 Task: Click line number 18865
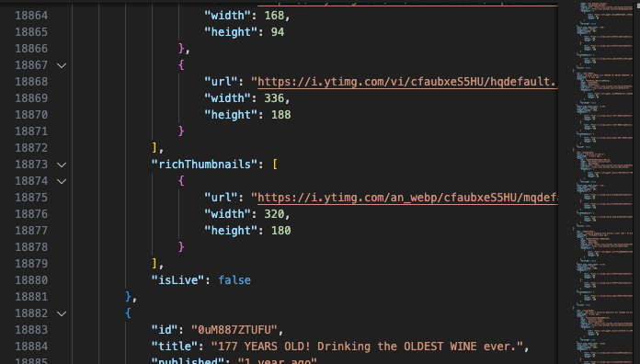click(x=31, y=32)
